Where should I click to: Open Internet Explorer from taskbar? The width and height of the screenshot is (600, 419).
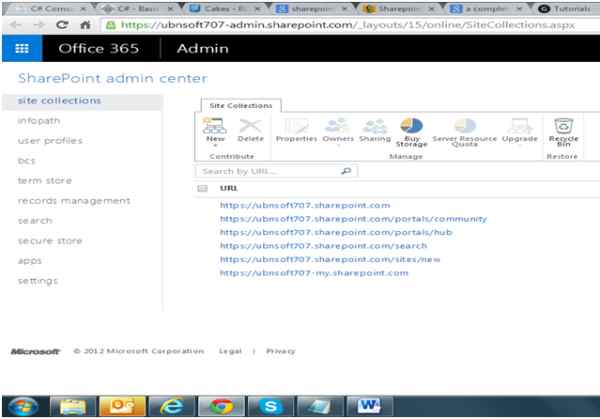171,406
